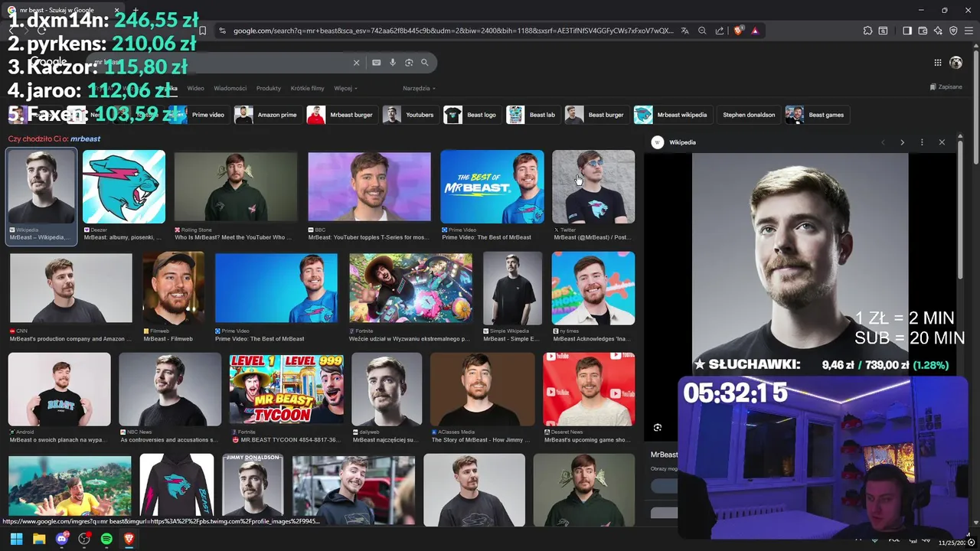980x551 pixels.
Task: Open Brave Rewards triangle icon
Action: pos(755,31)
